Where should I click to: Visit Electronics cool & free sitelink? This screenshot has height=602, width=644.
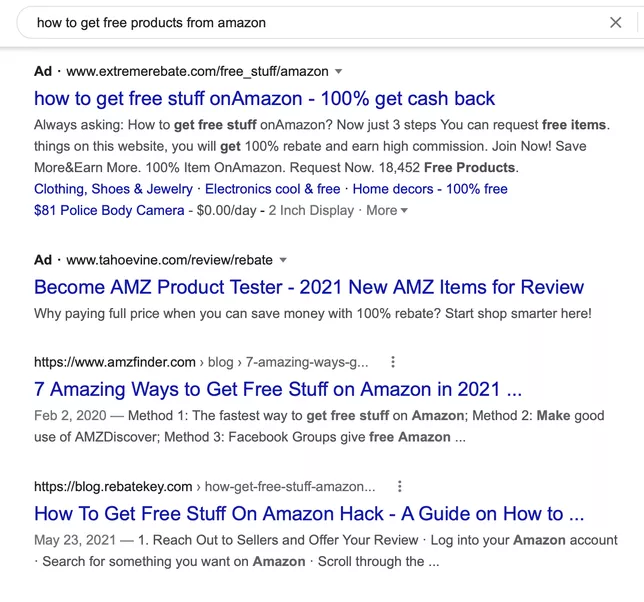[x=273, y=189]
